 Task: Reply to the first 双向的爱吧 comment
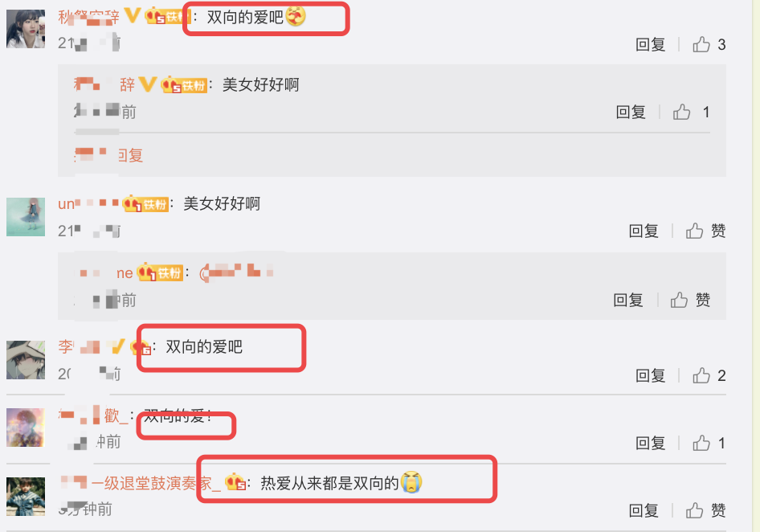point(650,45)
